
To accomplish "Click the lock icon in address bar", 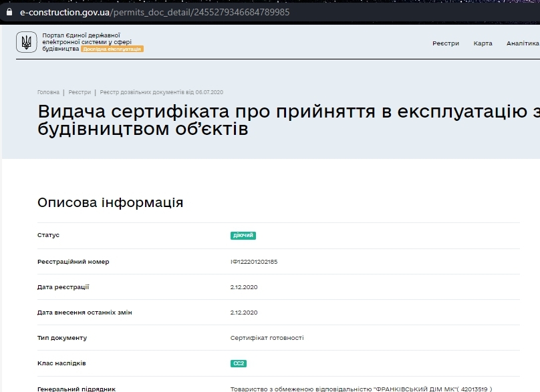I will tap(9, 12).
